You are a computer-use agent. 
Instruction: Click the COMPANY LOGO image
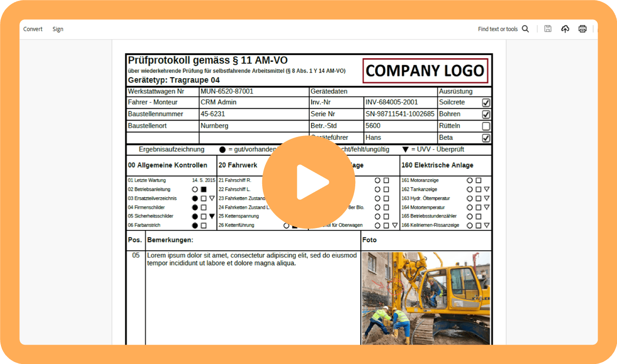pyautogui.click(x=425, y=71)
